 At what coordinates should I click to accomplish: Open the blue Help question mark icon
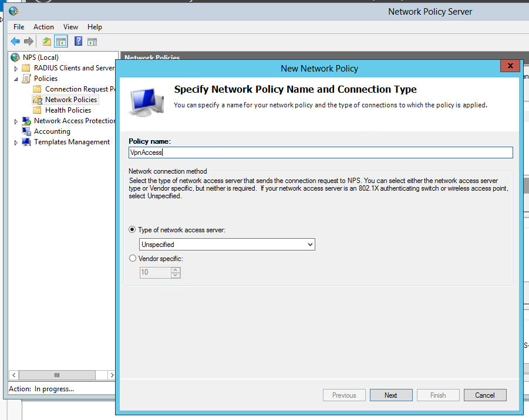pos(78,41)
